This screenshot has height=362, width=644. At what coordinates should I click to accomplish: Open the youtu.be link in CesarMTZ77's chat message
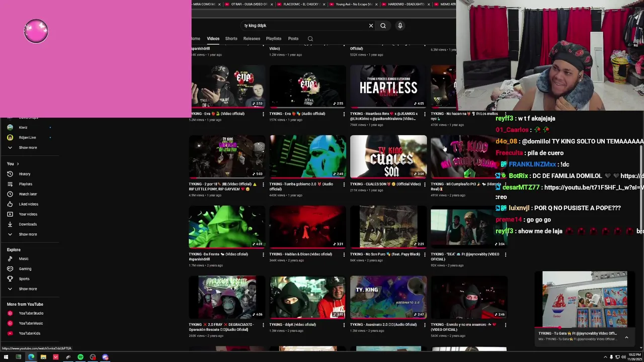[594, 188]
